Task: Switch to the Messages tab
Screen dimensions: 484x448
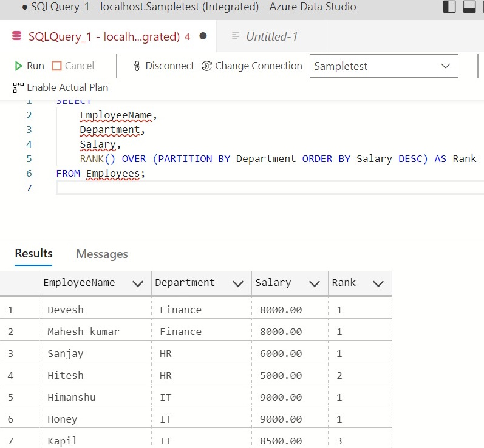Action: click(x=102, y=254)
